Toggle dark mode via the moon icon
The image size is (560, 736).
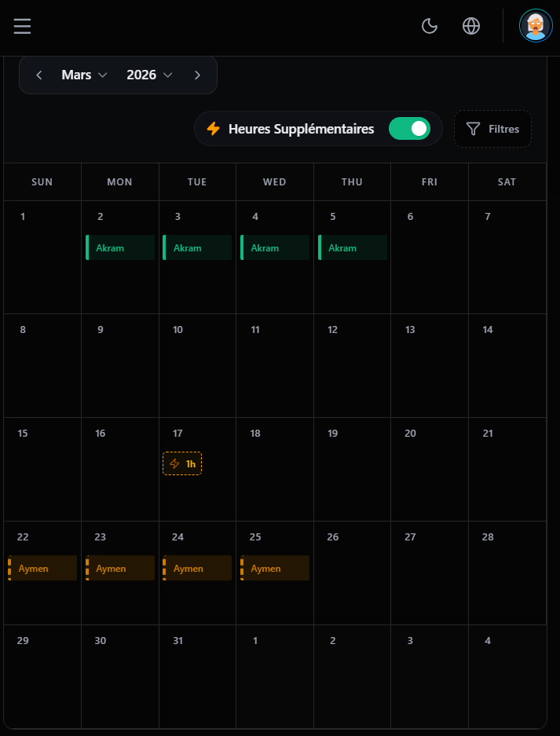point(430,26)
